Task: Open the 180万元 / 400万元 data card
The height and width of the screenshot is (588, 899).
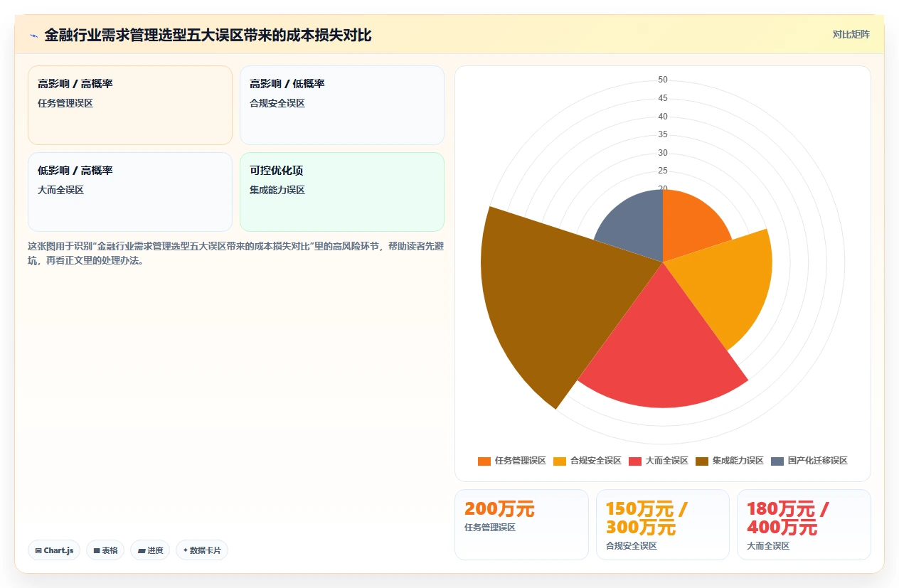Action: click(x=804, y=525)
